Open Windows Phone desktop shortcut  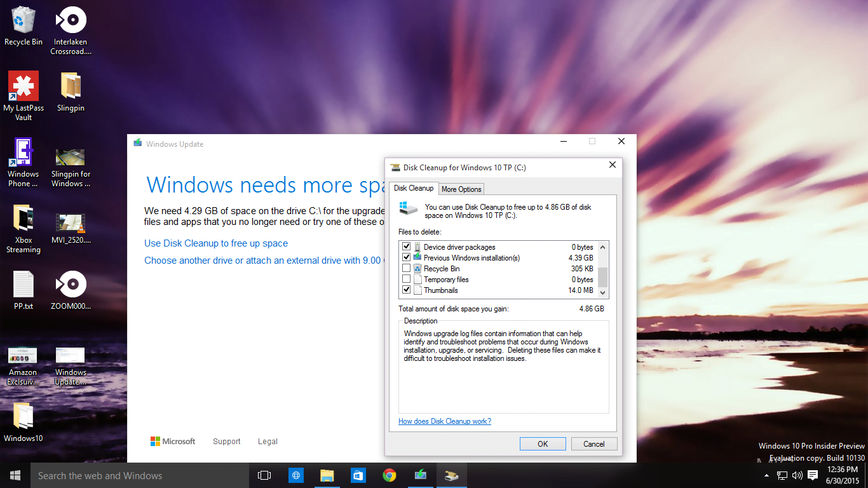click(24, 163)
